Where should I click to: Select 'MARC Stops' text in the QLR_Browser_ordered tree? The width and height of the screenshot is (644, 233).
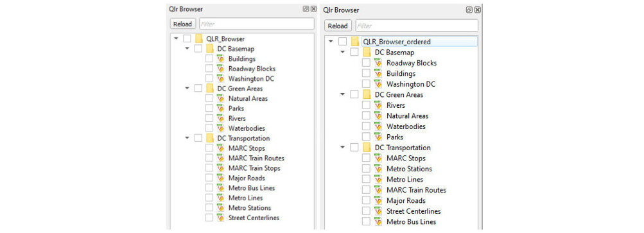[406, 158]
